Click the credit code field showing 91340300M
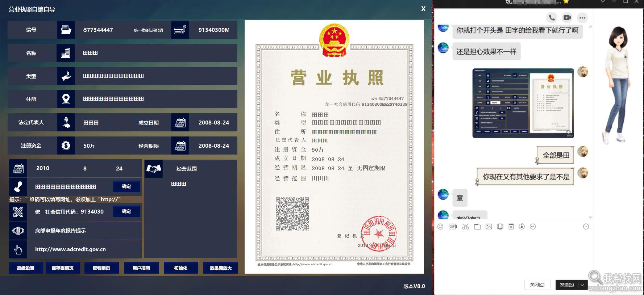 pyautogui.click(x=213, y=30)
